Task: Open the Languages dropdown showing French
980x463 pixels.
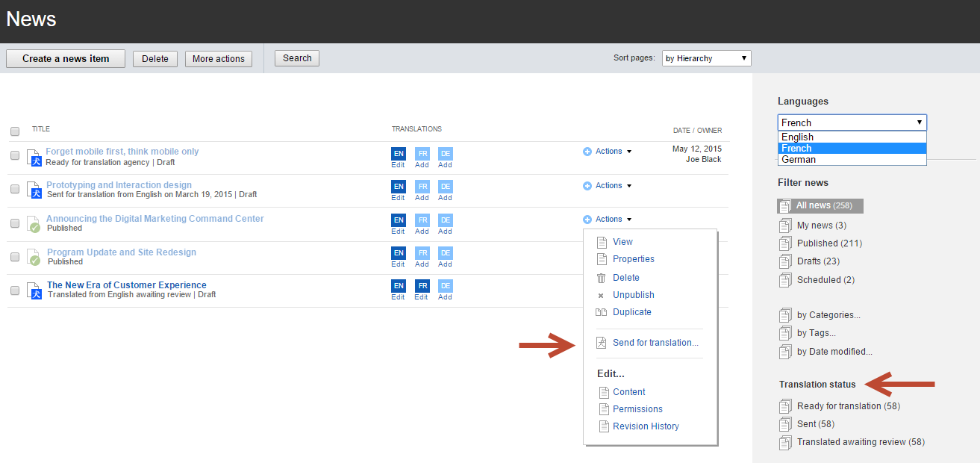Action: [852, 122]
